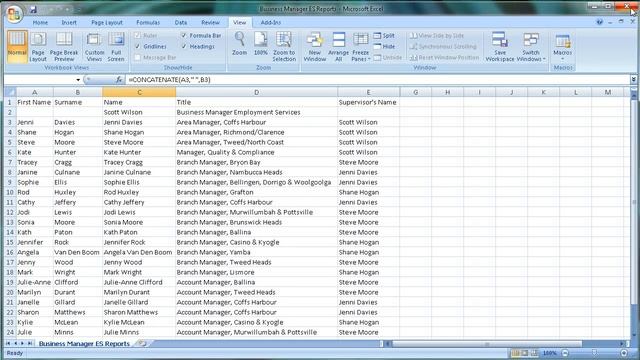Open a New Window

[315, 46]
